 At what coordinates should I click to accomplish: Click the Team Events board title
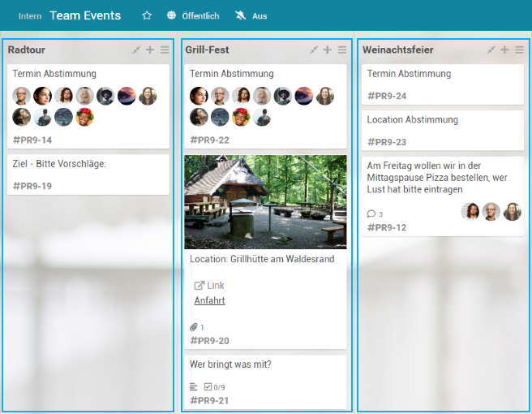tap(85, 15)
